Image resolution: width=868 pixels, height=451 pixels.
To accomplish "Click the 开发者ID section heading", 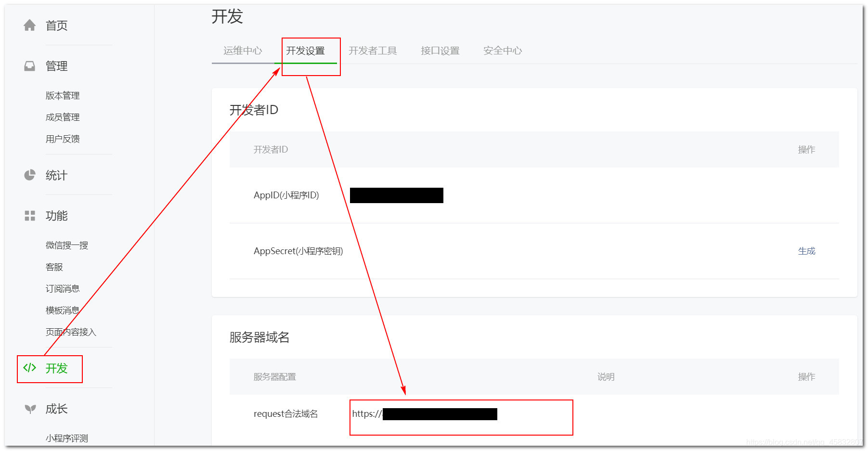I will click(x=254, y=110).
